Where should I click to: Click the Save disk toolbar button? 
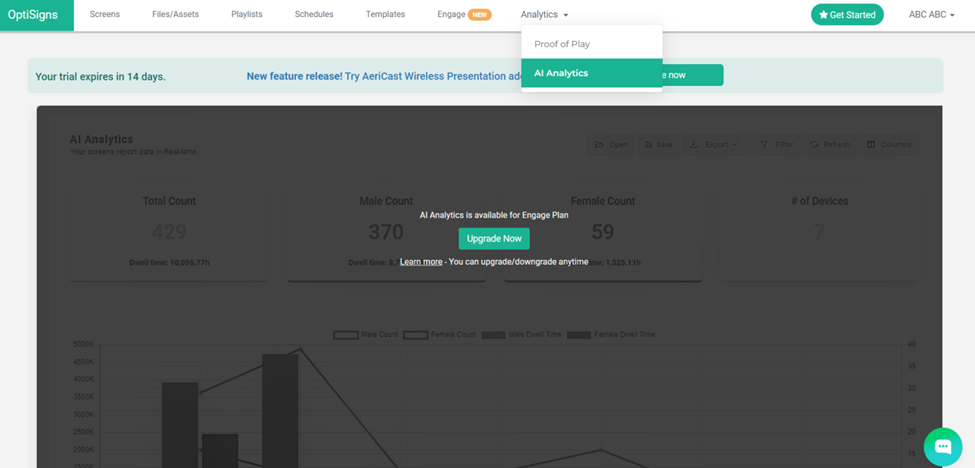658,145
